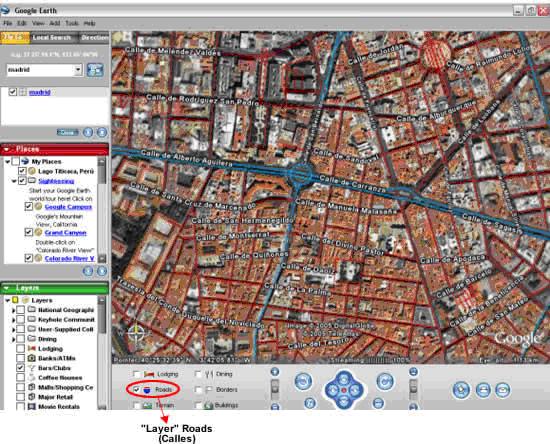Open the View menu

point(38,23)
